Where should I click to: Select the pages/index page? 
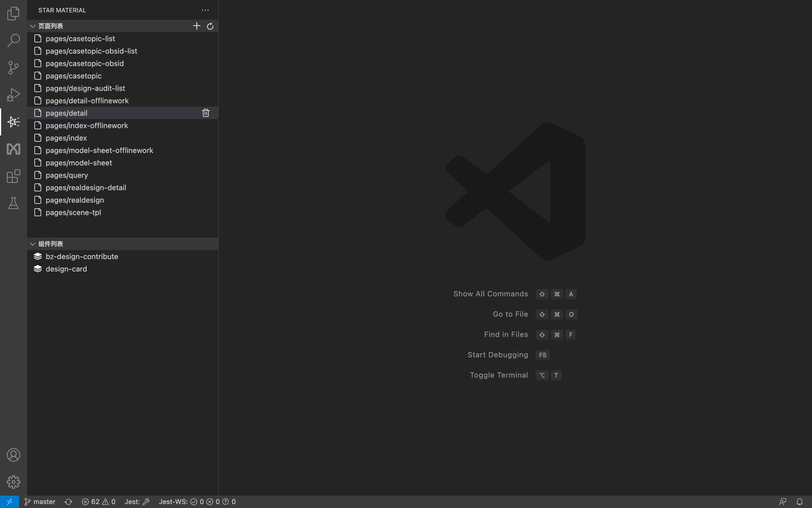pyautogui.click(x=123, y=138)
